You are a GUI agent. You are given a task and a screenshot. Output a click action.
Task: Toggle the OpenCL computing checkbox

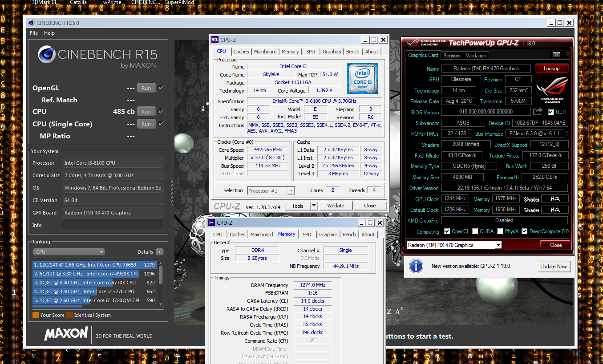pos(447,231)
